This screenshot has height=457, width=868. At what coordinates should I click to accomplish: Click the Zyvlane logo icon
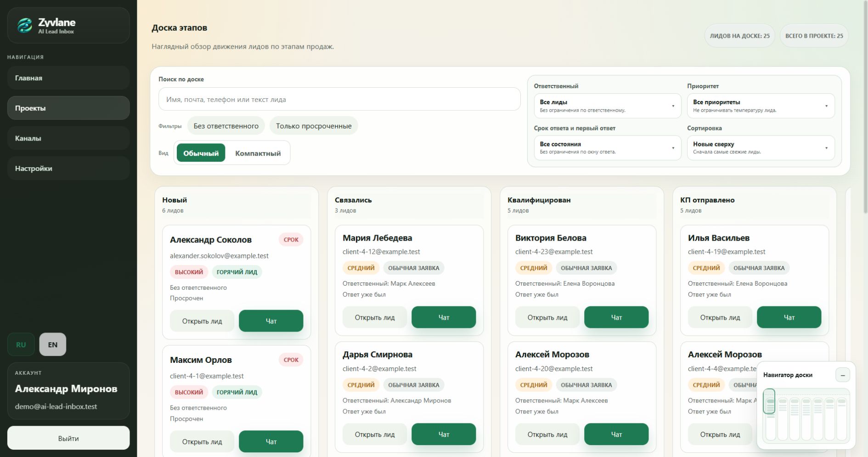[25, 25]
